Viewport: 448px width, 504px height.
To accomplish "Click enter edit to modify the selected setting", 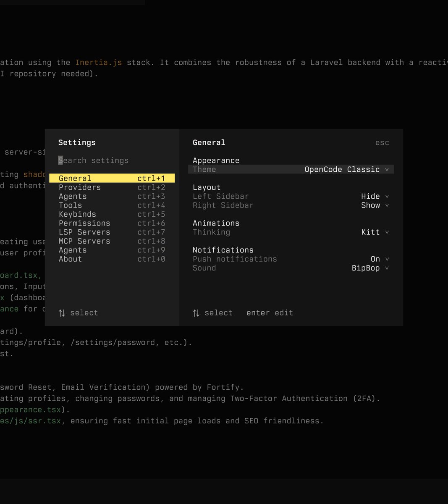I will coord(270,312).
